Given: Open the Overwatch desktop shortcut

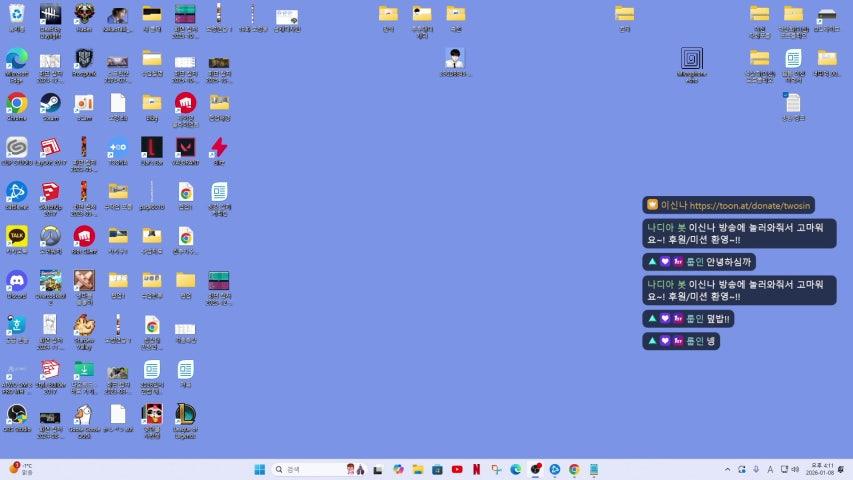Looking at the screenshot, I should click(x=50, y=236).
